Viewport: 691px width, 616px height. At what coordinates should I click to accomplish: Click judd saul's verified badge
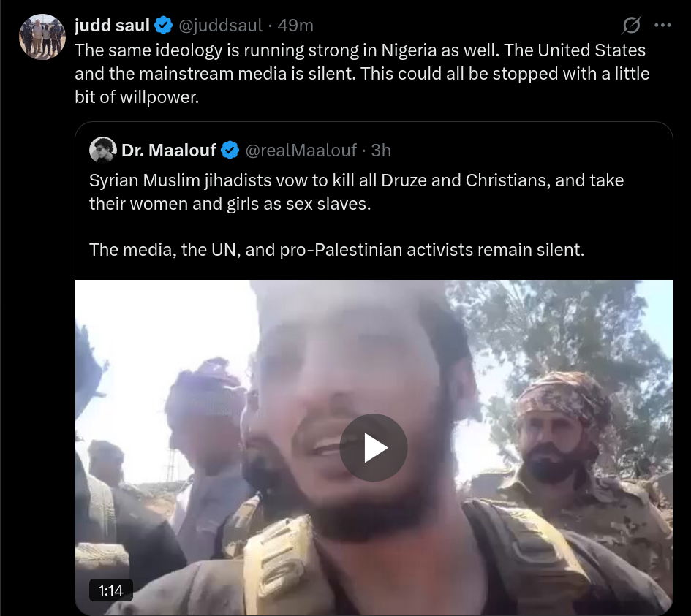tap(164, 25)
